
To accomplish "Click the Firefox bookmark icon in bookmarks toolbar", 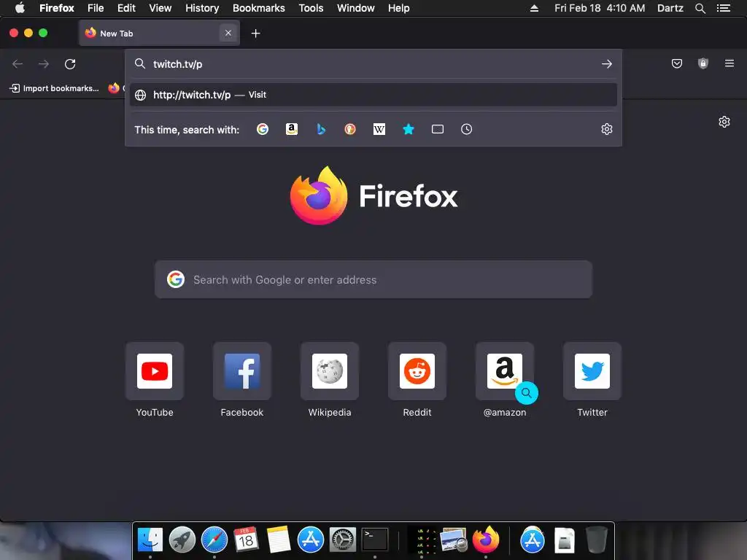I will pyautogui.click(x=113, y=88).
